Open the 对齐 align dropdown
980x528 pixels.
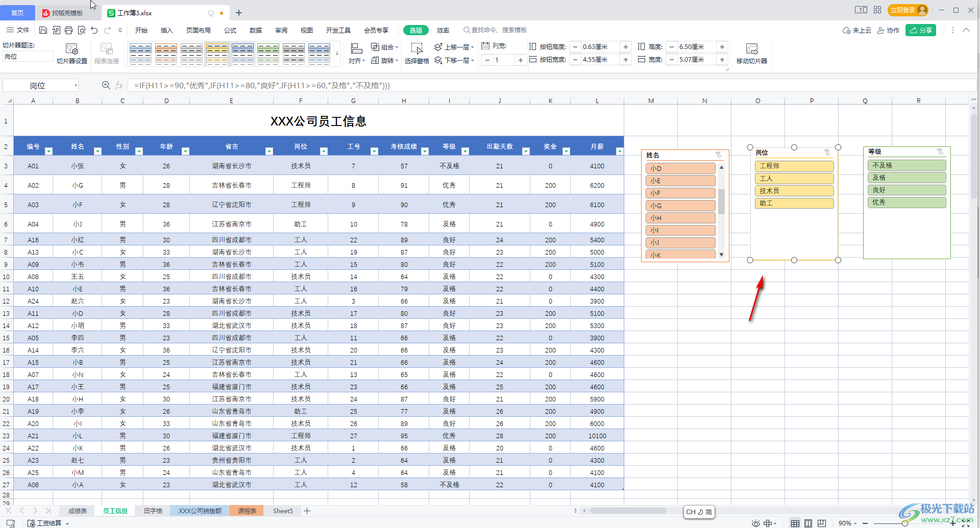coord(357,54)
